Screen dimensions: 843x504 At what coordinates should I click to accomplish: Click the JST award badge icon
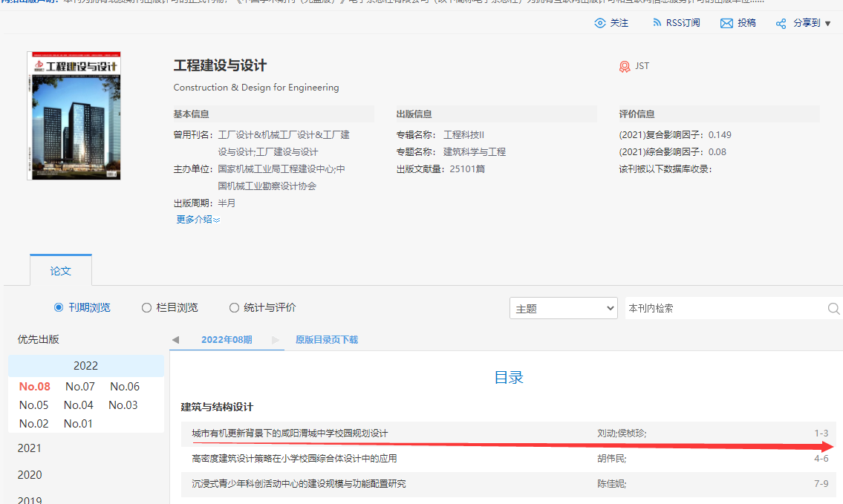625,66
